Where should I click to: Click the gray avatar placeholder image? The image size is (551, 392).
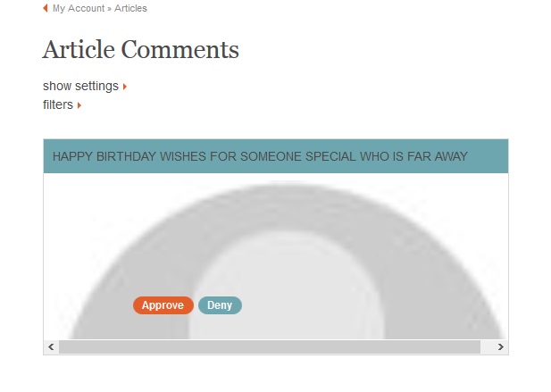click(287, 260)
